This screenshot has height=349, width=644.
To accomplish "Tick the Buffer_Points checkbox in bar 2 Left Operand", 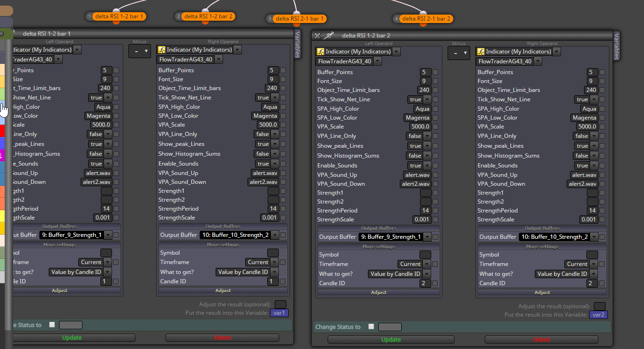I will coord(435,72).
